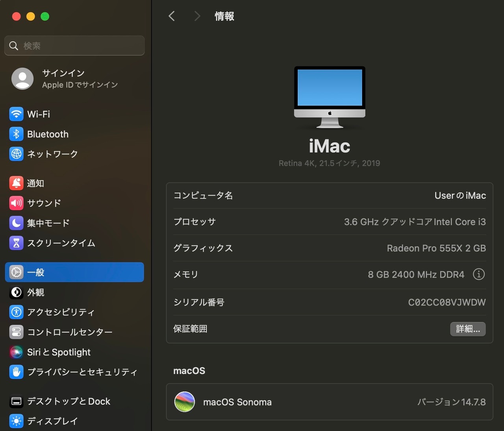Click the デスクトップと Dock icon
Viewport: 504px width, 431px height.
pyautogui.click(x=16, y=401)
